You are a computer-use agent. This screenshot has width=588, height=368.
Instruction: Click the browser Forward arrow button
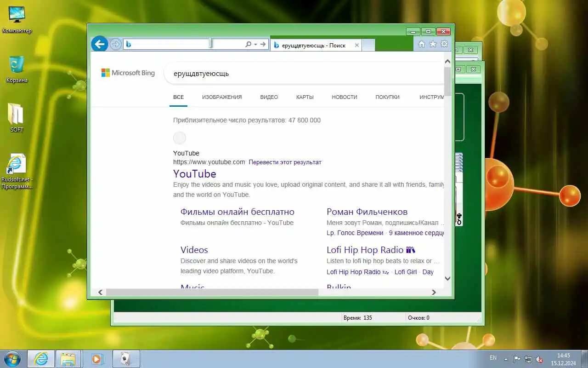115,44
